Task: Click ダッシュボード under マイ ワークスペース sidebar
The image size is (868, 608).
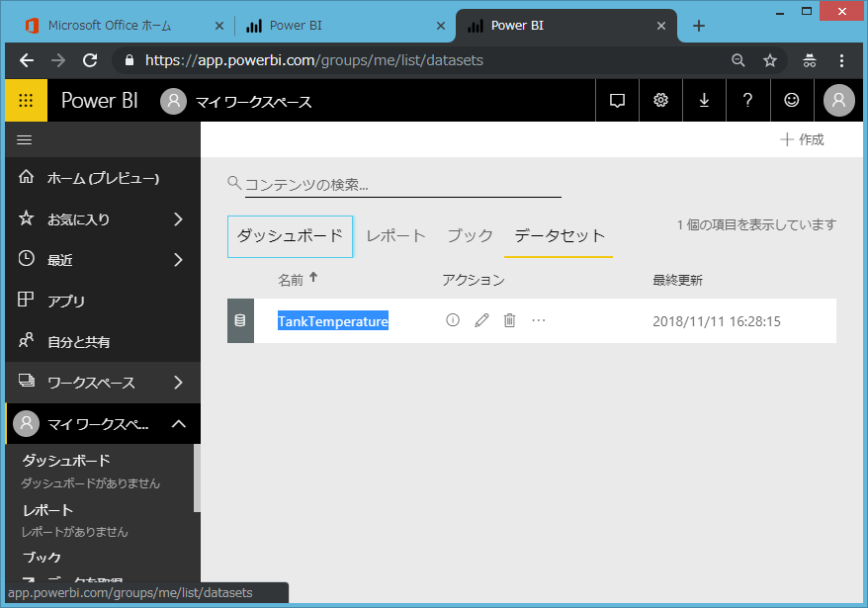Action: [66, 461]
